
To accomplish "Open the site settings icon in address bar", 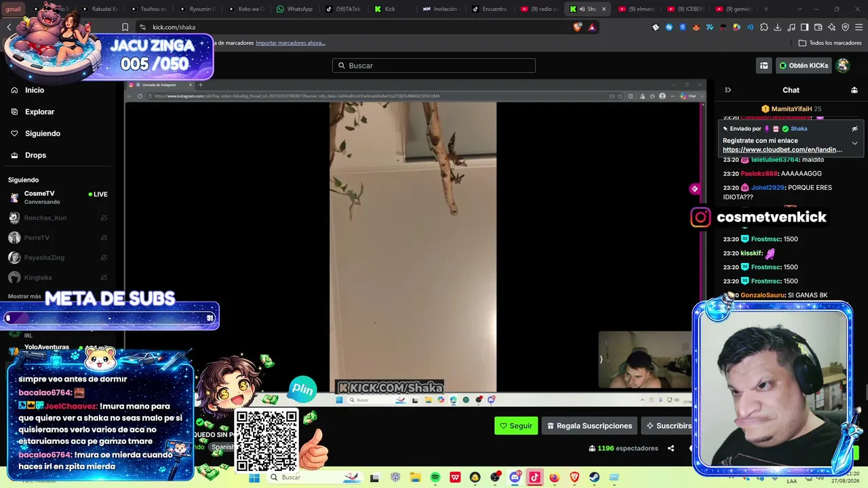I will pyautogui.click(x=142, y=27).
